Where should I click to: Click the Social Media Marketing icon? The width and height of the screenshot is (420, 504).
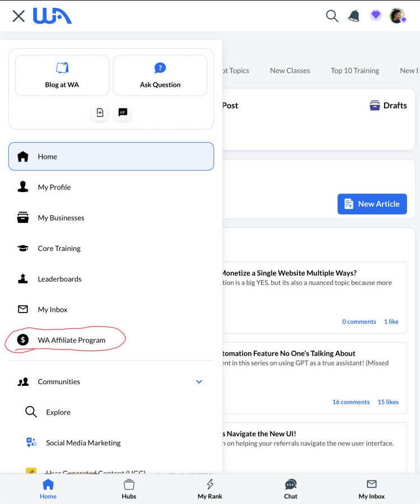(31, 442)
